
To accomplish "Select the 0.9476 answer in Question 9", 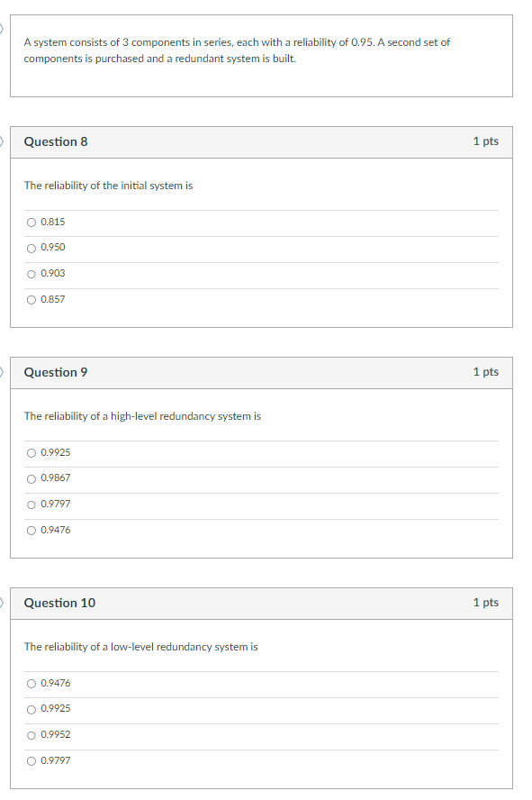I will [31, 530].
